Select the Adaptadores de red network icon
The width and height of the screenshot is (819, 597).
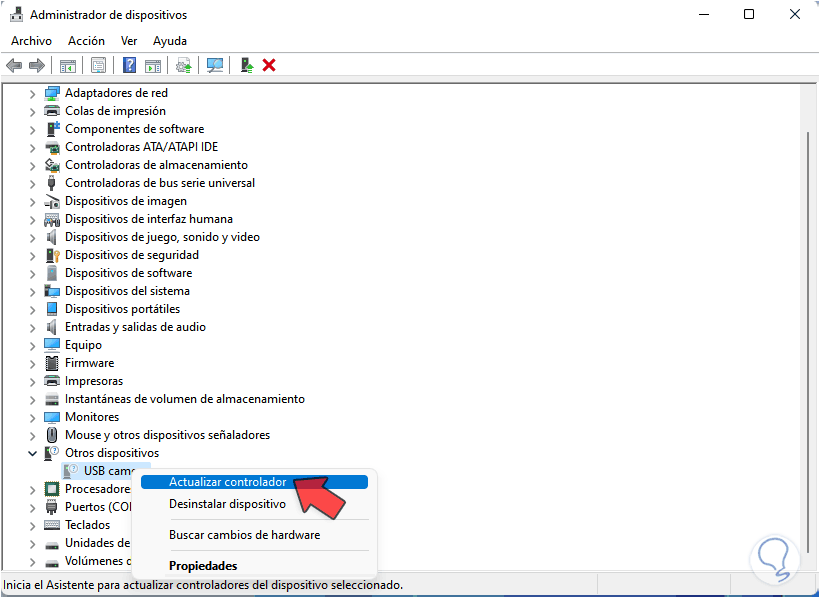(x=52, y=93)
